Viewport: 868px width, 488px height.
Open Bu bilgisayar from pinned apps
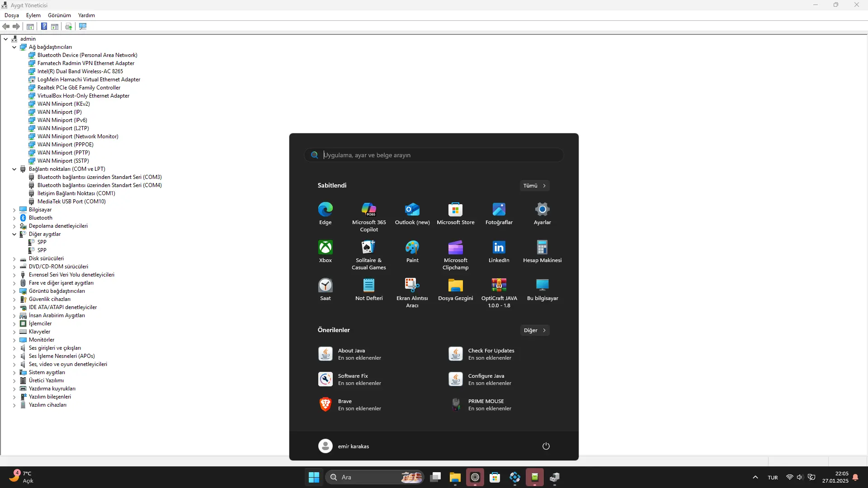click(542, 290)
